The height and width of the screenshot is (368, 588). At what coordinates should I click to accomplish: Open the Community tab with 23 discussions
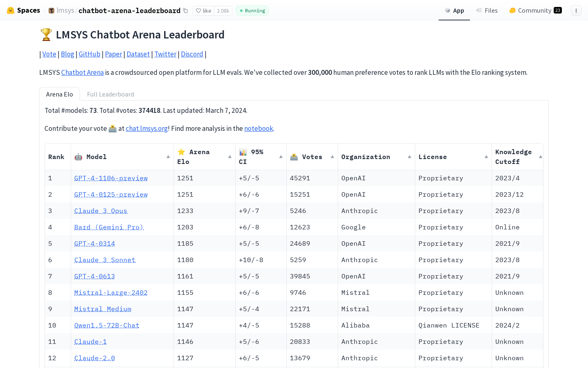[x=535, y=10]
